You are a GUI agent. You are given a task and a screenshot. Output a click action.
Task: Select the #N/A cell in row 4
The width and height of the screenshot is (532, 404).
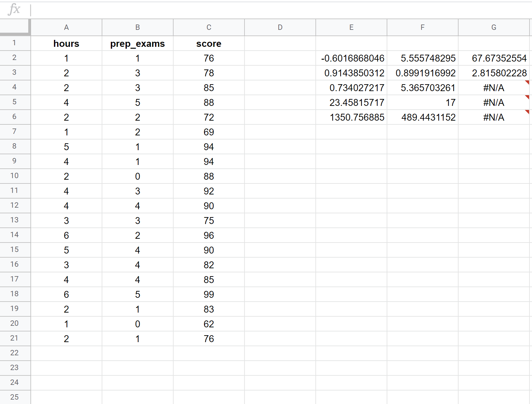point(494,88)
